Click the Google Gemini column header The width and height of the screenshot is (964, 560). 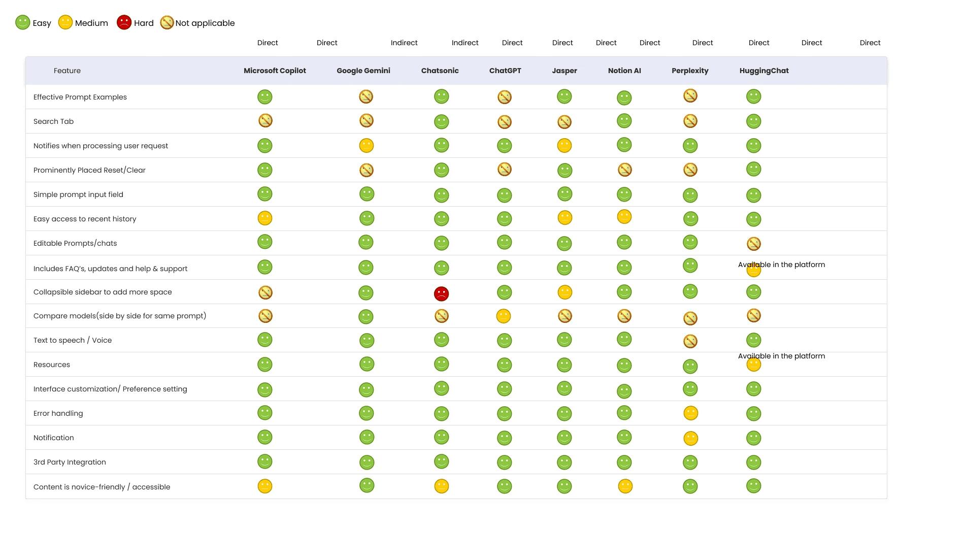363,71
